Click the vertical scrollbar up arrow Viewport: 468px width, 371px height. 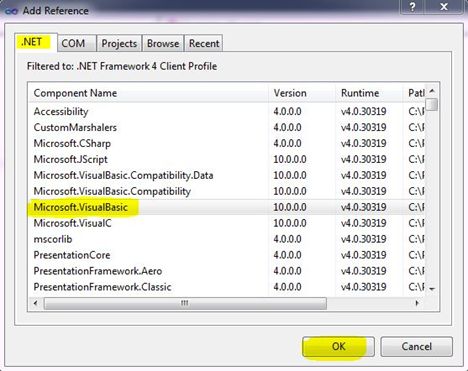coord(432,91)
